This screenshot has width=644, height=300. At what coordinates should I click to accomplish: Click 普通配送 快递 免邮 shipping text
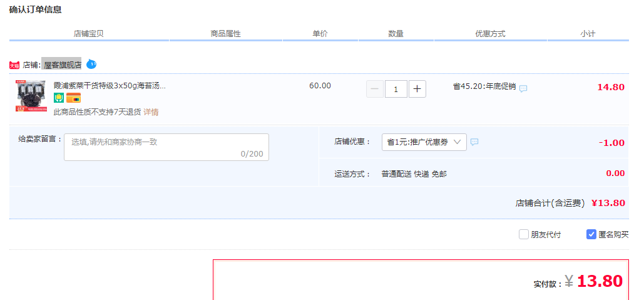[414, 174]
